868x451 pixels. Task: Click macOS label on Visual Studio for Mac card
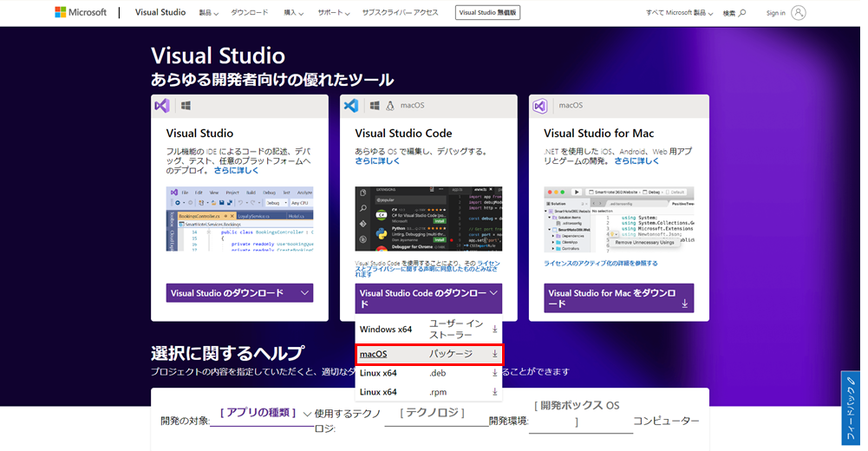point(571,105)
